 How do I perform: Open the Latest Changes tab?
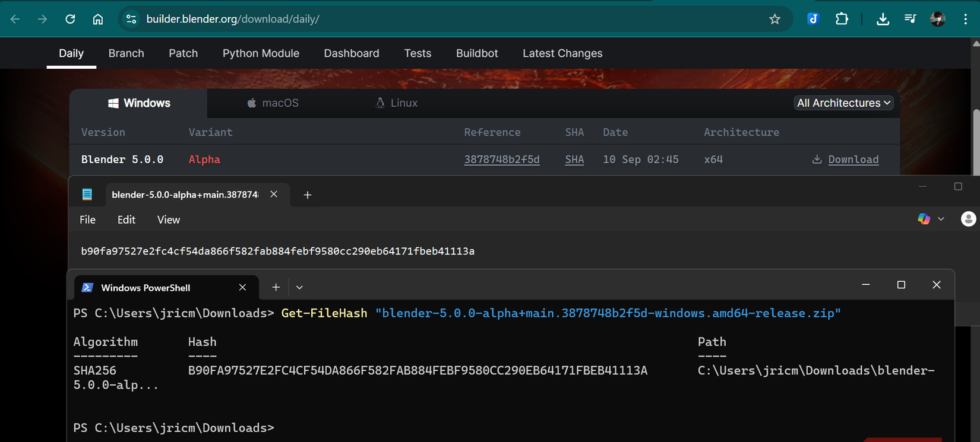click(562, 53)
